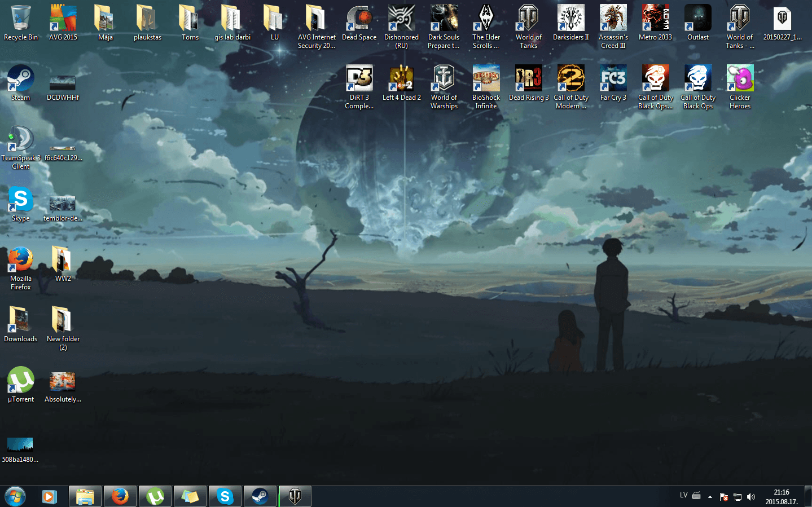Open Windows Explorer from the taskbar
Viewport: 812px width, 507px height.
click(x=85, y=496)
